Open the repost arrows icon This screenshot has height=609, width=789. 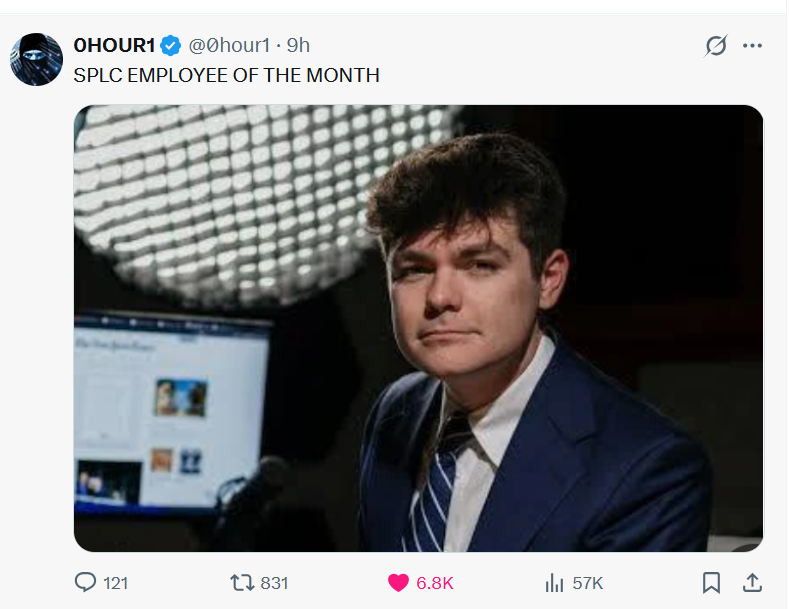242,583
